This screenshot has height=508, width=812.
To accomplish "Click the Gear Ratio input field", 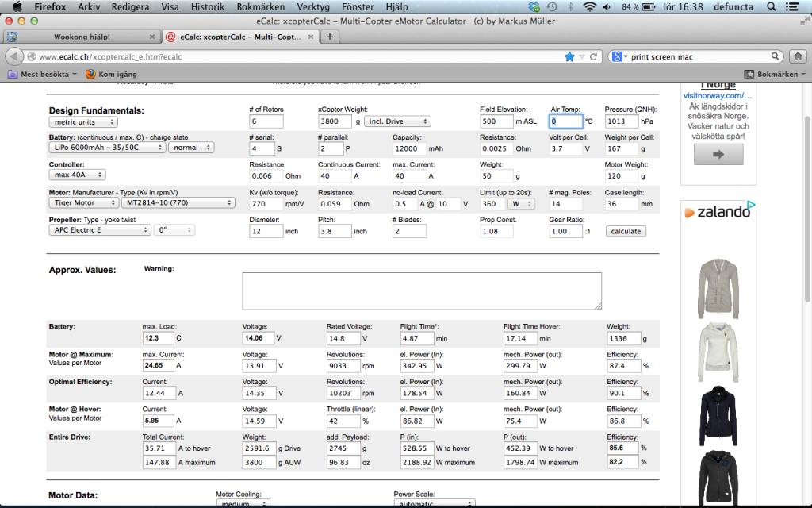I will (x=566, y=231).
